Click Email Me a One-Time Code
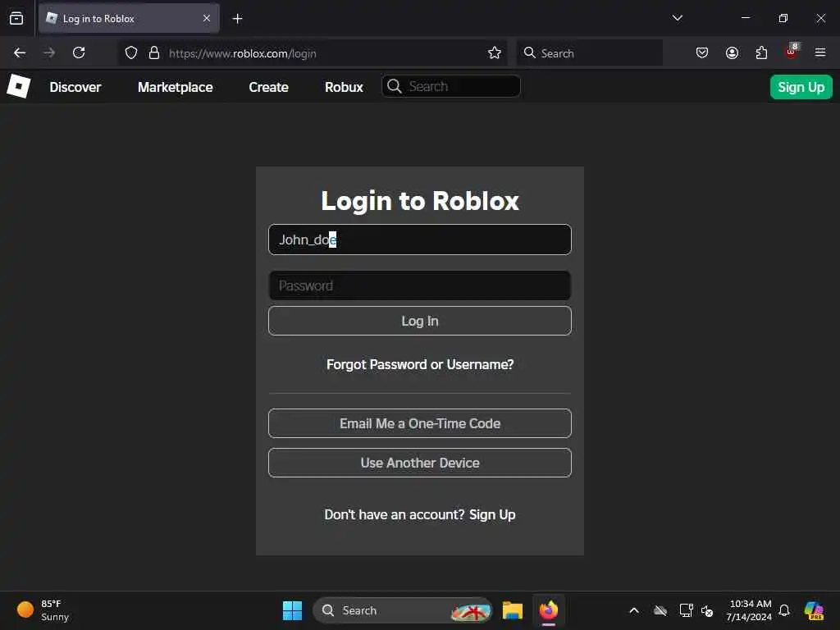Image resolution: width=840 pixels, height=630 pixels. click(420, 423)
